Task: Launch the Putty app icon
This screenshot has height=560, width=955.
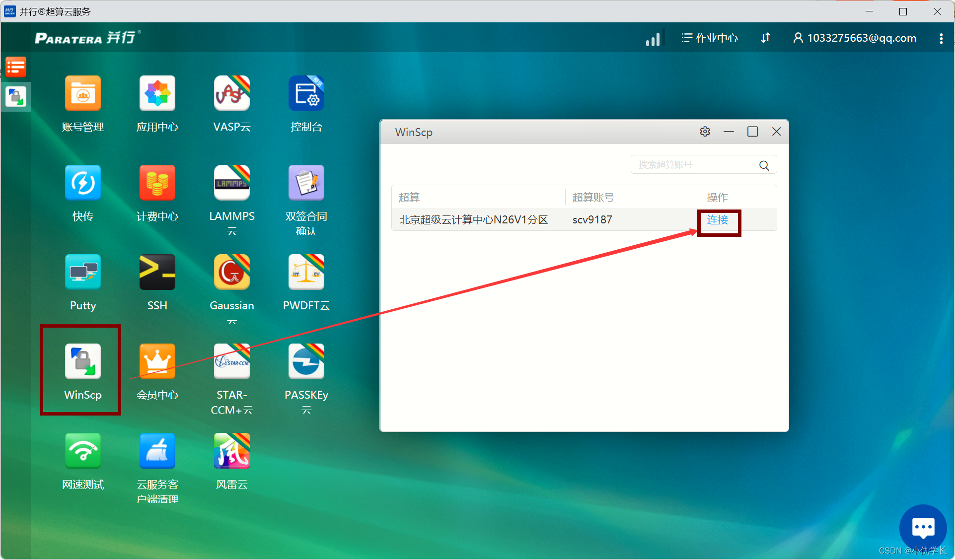Action: click(82, 273)
